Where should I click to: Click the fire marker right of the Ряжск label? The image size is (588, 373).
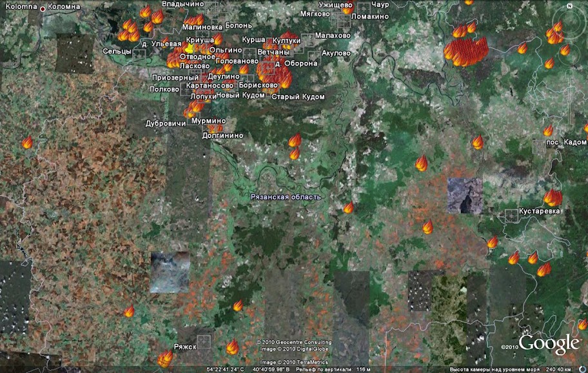232,347
